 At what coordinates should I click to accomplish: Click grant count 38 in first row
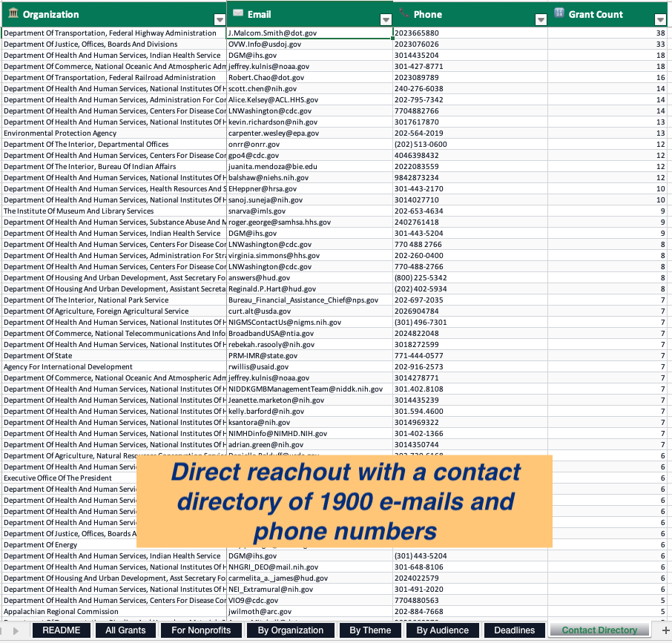tap(607, 33)
